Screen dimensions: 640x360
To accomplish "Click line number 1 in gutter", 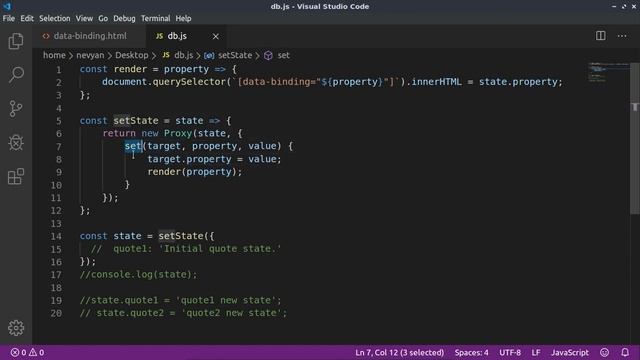I will click(x=59, y=70).
